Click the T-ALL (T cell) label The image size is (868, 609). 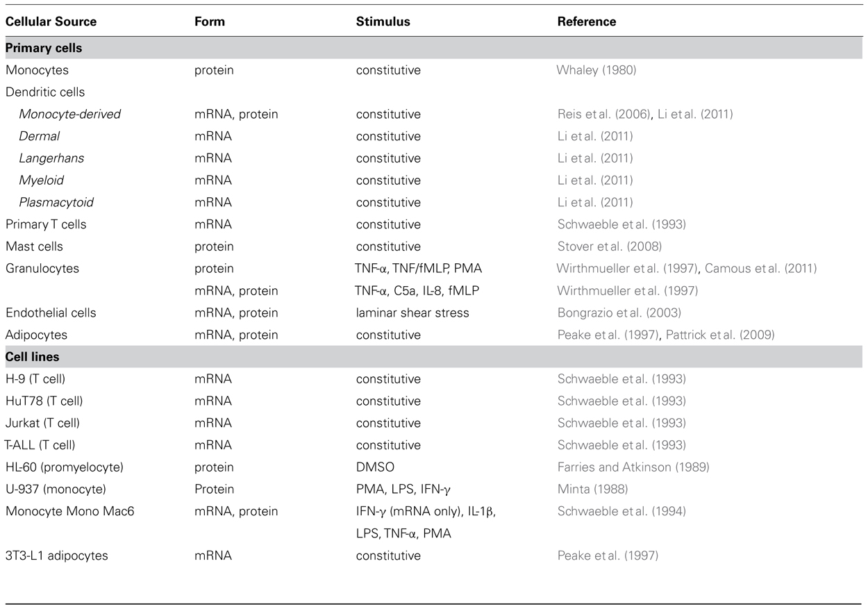pyautogui.click(x=40, y=445)
